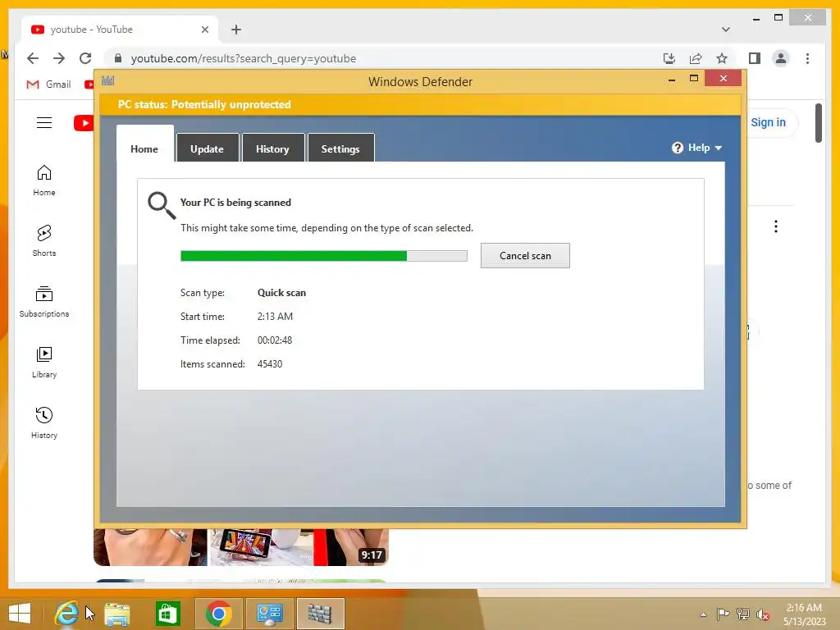Open the Chrome profile avatar
840x630 pixels.
click(x=781, y=58)
